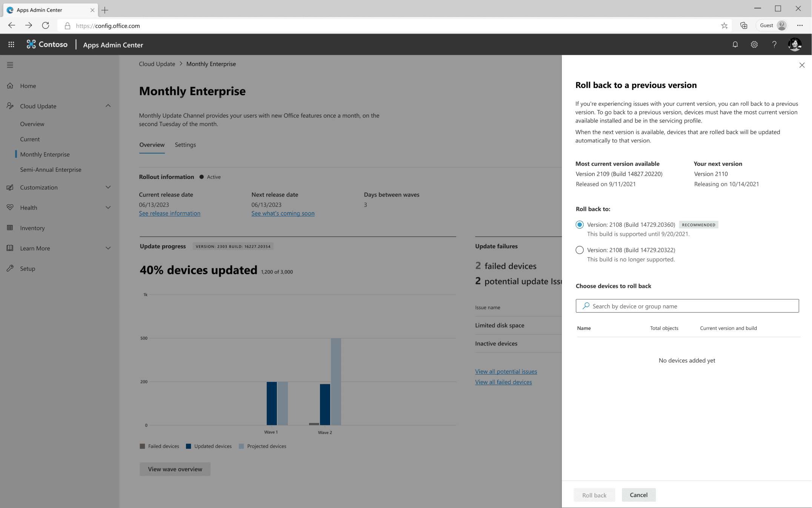Click the help question mark icon
This screenshot has height=508, width=812.
[774, 45]
